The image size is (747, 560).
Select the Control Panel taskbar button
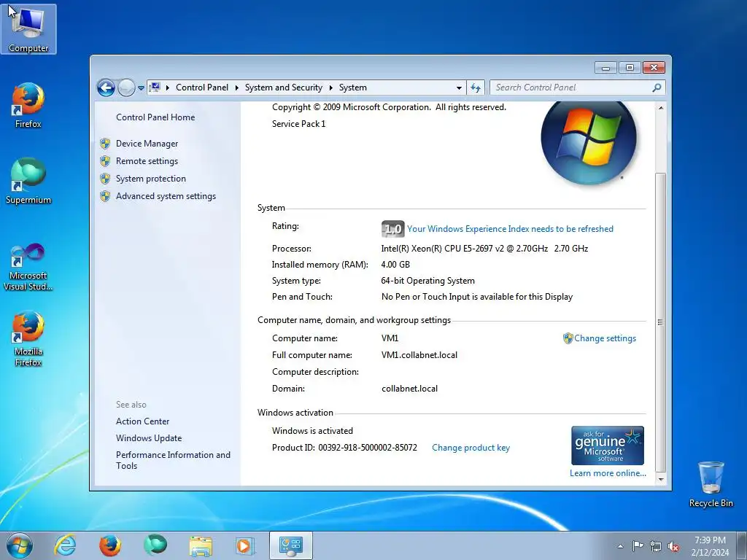291,545
